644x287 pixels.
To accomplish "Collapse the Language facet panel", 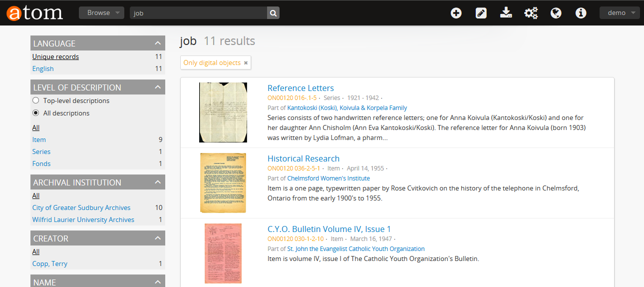I will (x=157, y=43).
